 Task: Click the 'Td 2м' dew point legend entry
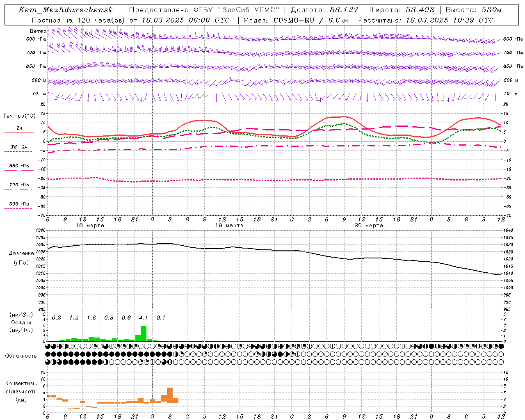click(x=19, y=146)
